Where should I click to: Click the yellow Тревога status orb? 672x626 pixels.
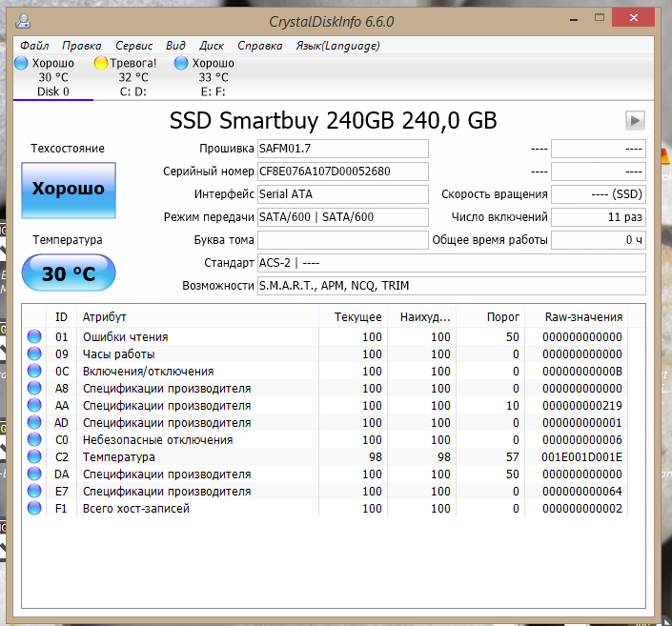tap(102, 63)
